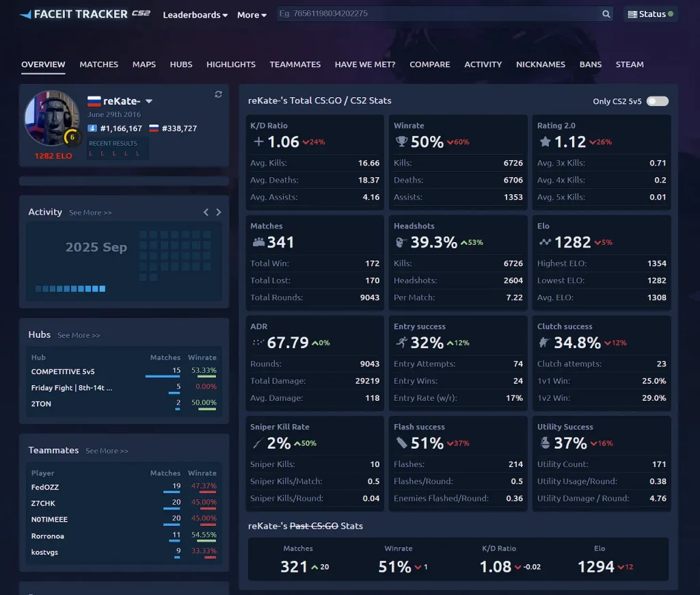Viewport: 700px width, 595px height.
Task: Click the Utility Success grenade icon
Action: pos(544,443)
